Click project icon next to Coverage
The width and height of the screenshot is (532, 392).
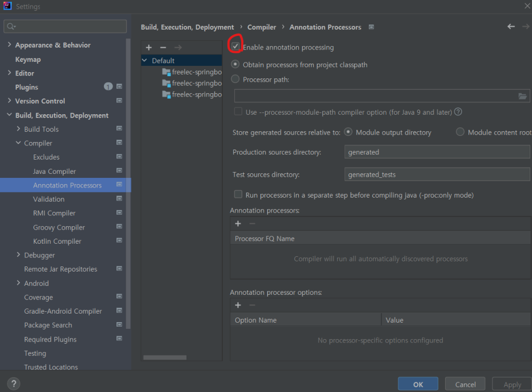tap(119, 296)
